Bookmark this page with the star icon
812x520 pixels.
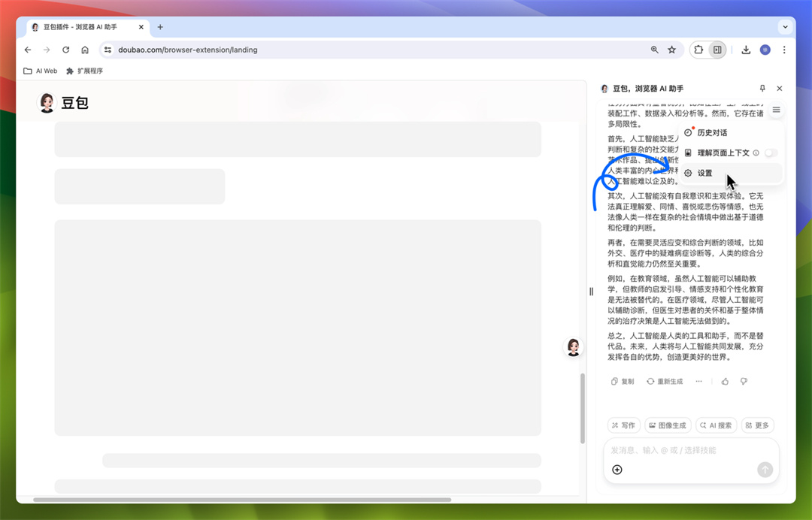pos(671,50)
